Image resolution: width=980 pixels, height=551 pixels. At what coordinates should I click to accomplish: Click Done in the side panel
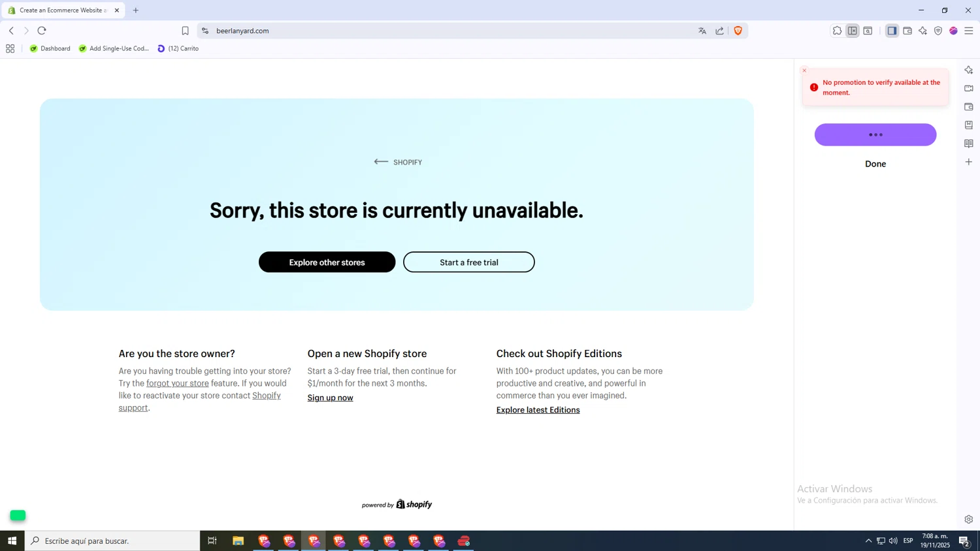pos(875,164)
